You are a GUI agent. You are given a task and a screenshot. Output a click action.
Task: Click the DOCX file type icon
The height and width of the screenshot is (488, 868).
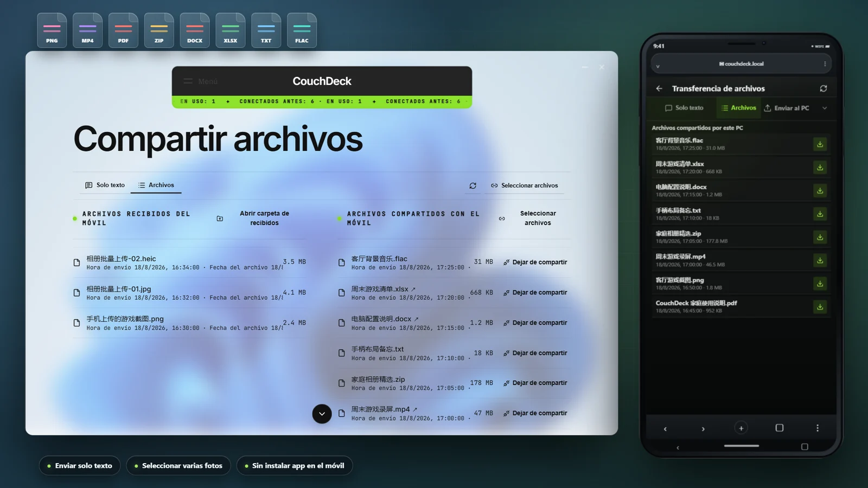click(195, 30)
